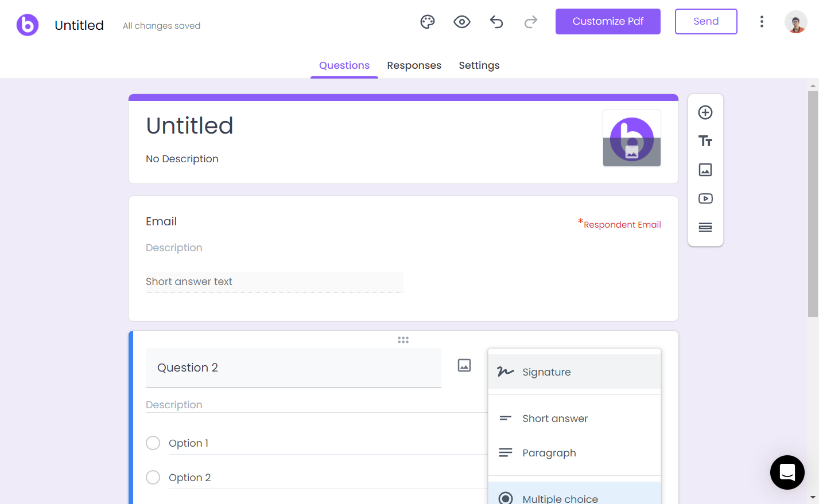Click the All changes saved status

click(162, 26)
